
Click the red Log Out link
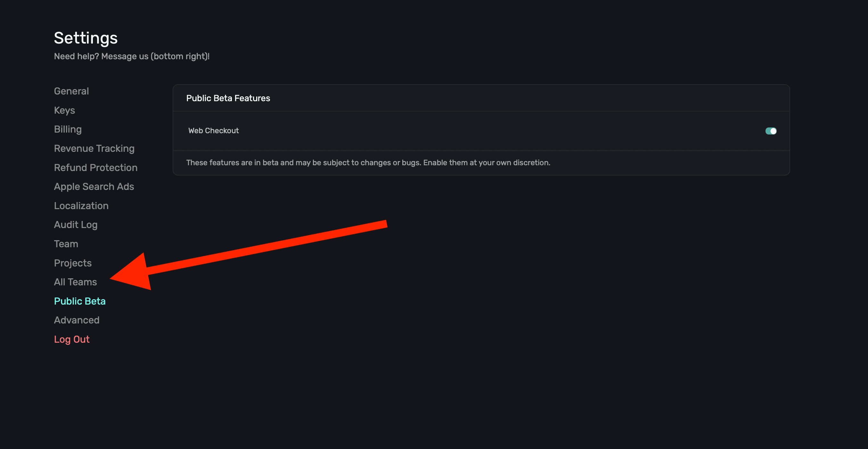(x=72, y=339)
